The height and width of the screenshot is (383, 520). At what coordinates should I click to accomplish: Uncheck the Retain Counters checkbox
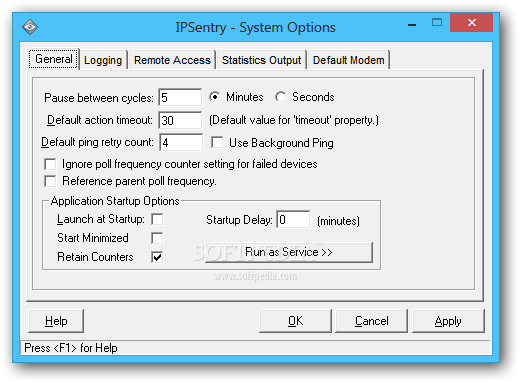click(157, 257)
